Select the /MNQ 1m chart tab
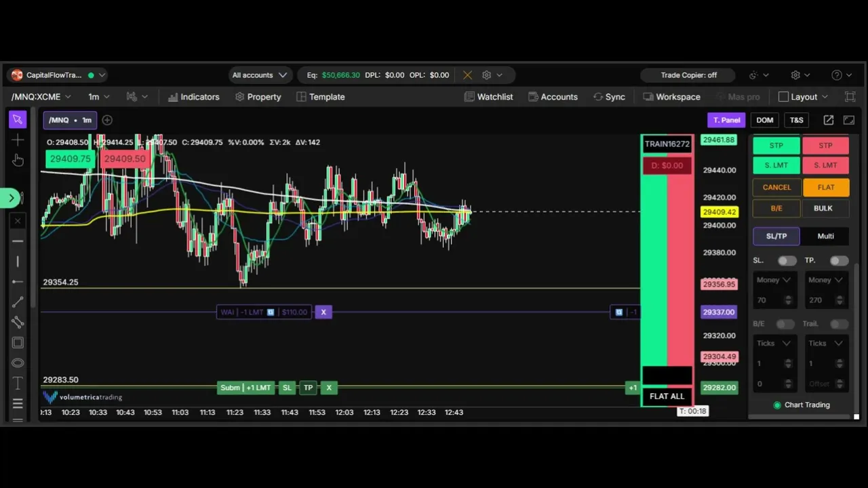 pos(70,120)
